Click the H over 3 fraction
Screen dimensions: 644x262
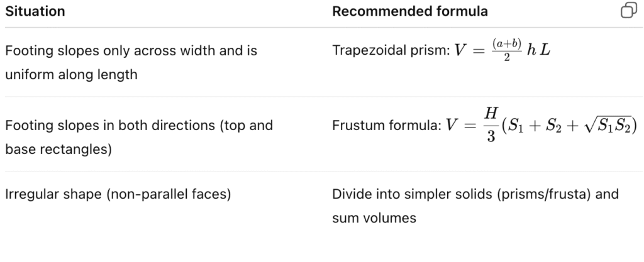click(x=491, y=124)
